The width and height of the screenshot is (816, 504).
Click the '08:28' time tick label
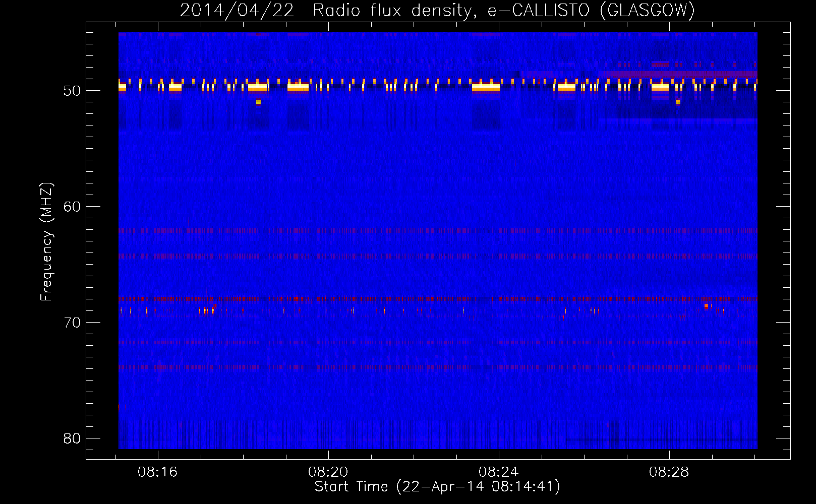[669, 472]
